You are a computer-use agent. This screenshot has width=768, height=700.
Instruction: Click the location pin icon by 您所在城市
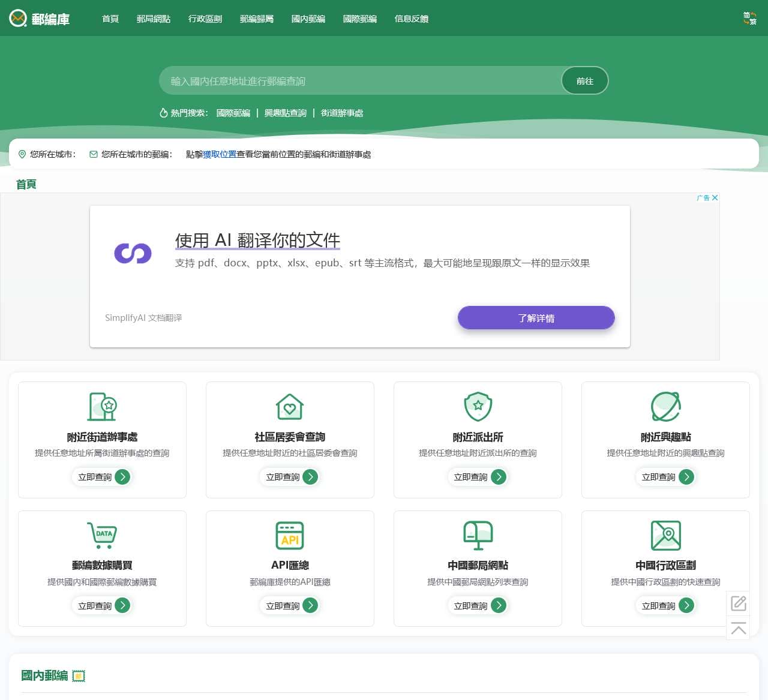[22, 154]
